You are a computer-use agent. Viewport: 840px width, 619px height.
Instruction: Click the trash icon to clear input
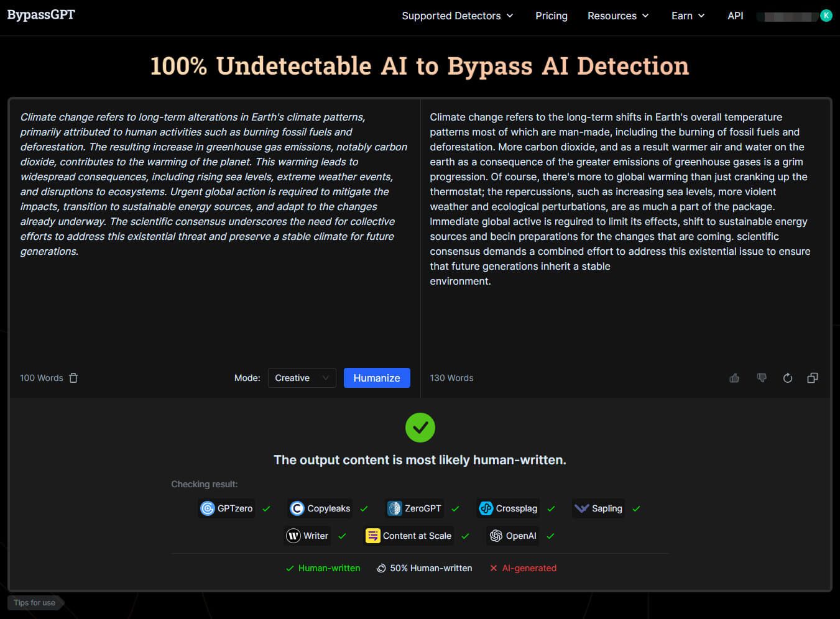coord(73,378)
